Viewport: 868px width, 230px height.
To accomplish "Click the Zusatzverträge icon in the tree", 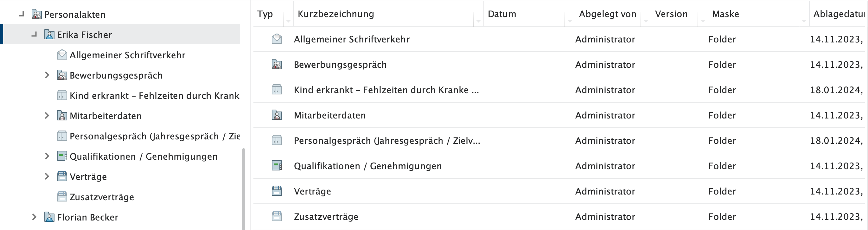I will 62,197.
